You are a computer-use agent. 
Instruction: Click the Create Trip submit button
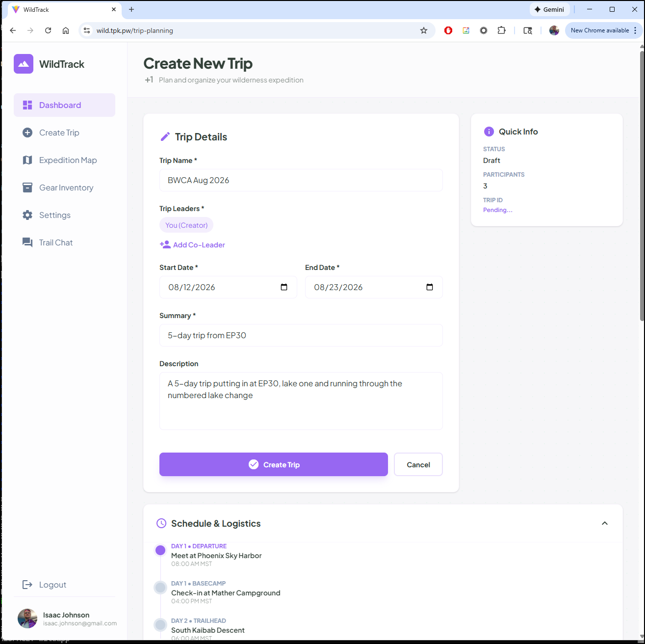tap(273, 464)
